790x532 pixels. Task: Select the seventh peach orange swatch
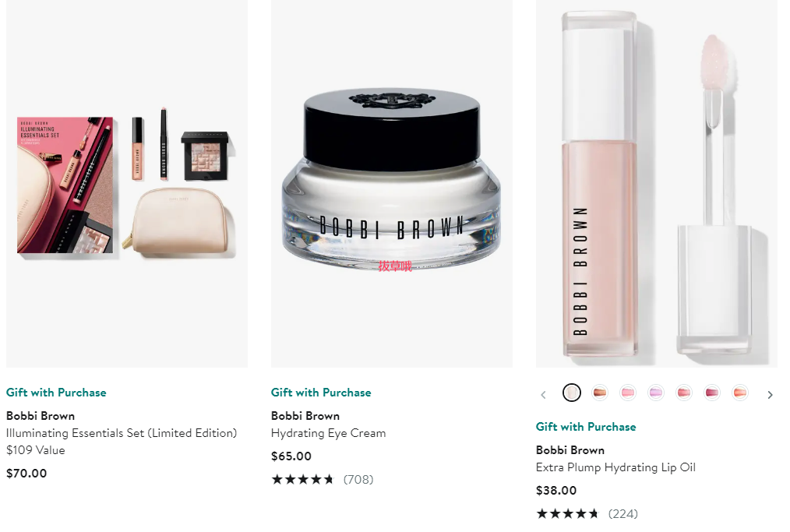pyautogui.click(x=739, y=393)
